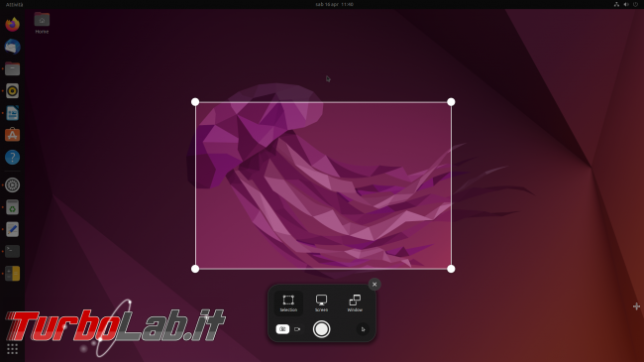Click the bottom-left selection handle
This screenshot has height=362, width=644.
tap(195, 269)
